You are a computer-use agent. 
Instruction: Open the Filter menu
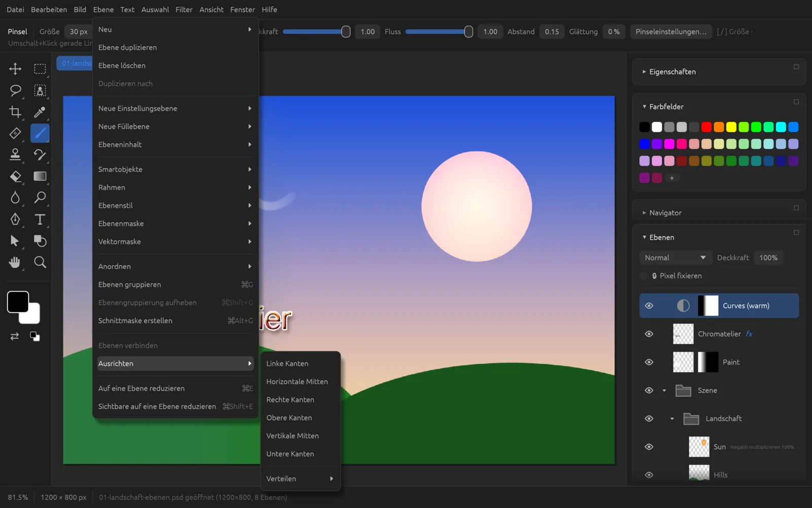(184, 10)
